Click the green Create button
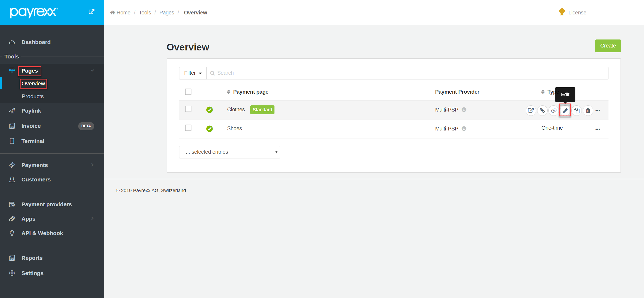Screen dimensions: 644x298 pyautogui.click(x=608, y=46)
